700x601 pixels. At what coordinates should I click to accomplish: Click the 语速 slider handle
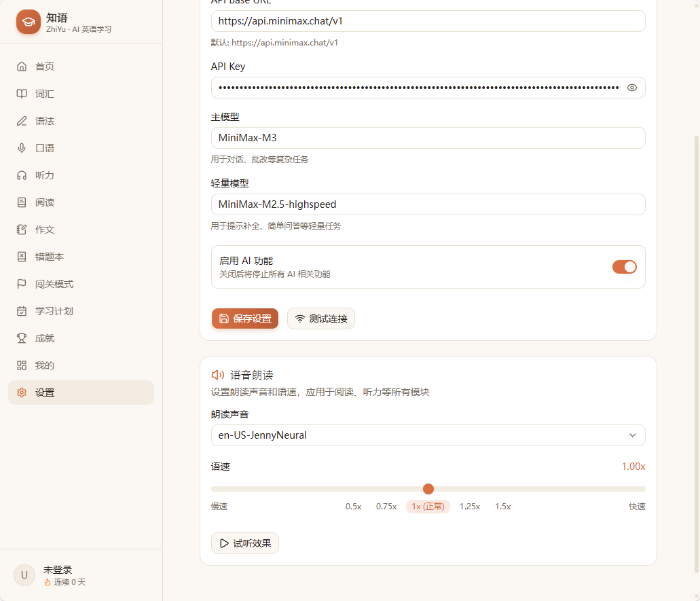click(x=428, y=489)
